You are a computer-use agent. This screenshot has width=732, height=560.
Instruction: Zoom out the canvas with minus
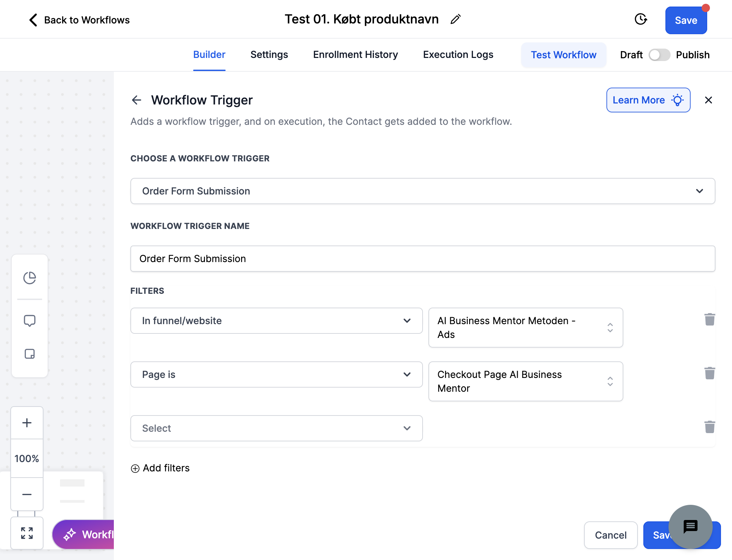coord(27,494)
